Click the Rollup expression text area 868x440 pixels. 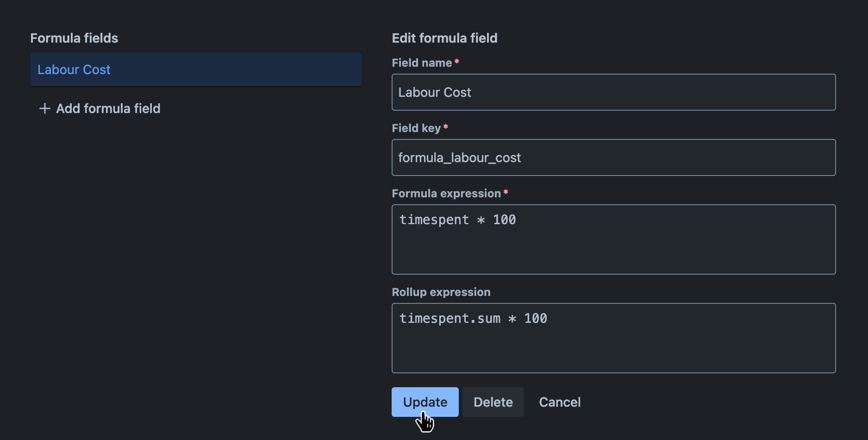[x=613, y=338]
